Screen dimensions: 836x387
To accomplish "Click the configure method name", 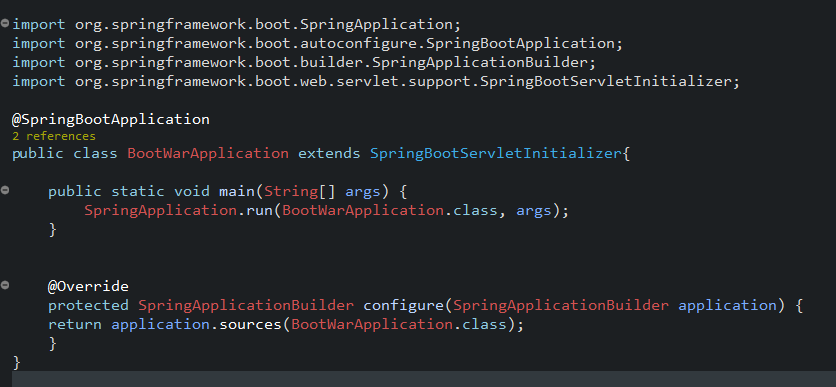I will [403, 306].
